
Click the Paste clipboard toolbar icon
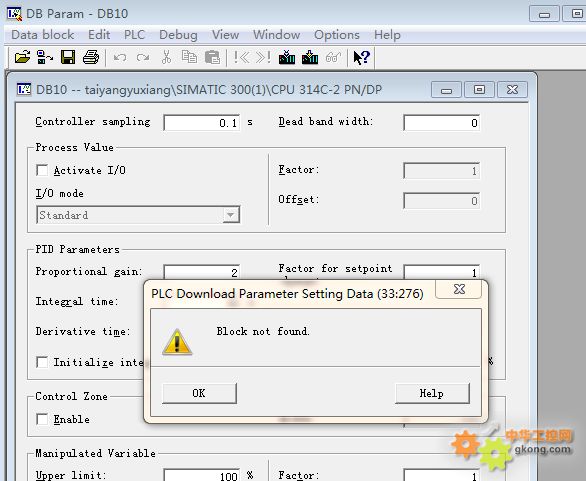click(x=212, y=57)
